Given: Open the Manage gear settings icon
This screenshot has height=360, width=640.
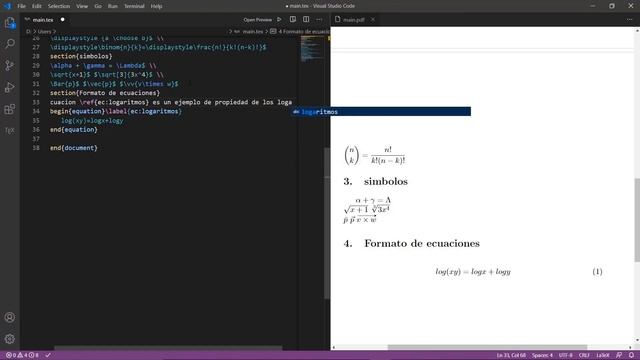Looking at the screenshot, I should [x=10, y=339].
